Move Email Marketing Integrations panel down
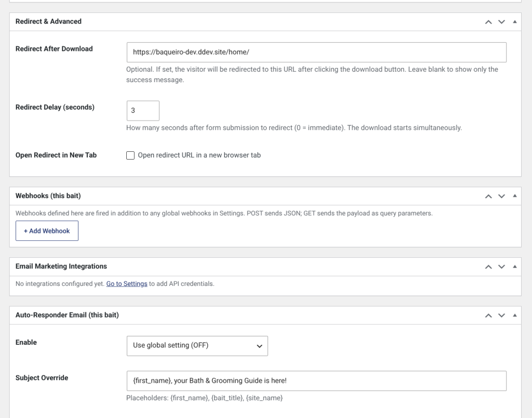The height and width of the screenshot is (418, 532). tap(501, 267)
